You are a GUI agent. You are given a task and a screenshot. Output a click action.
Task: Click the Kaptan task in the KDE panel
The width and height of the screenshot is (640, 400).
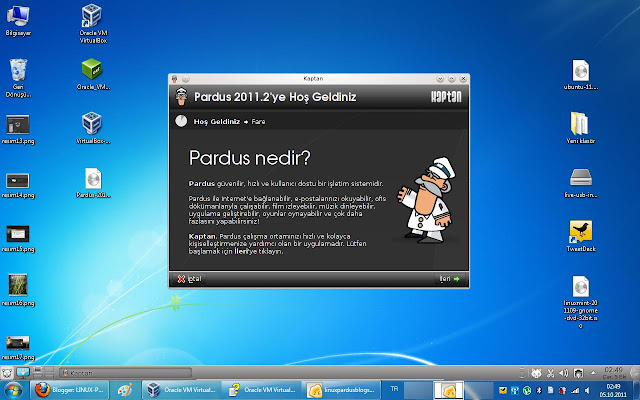125,373
